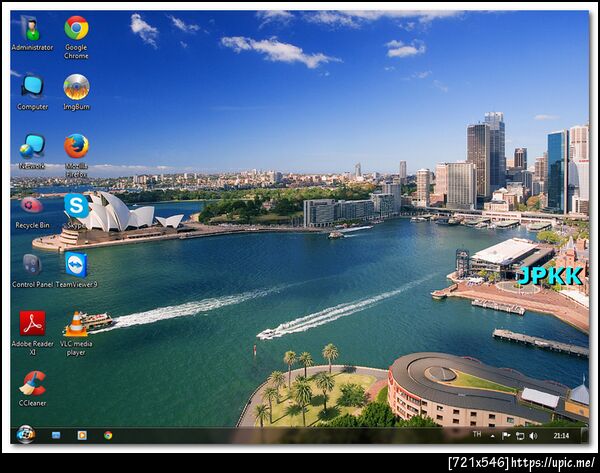Open the Adobe Reader XI shortcut
600x473 pixels.
click(x=32, y=333)
